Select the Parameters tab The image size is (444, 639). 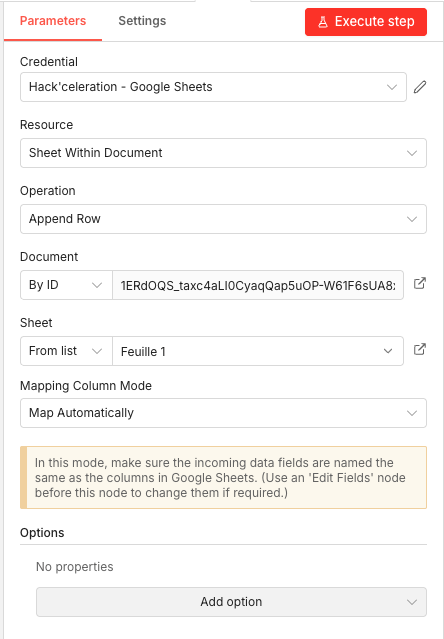53,21
